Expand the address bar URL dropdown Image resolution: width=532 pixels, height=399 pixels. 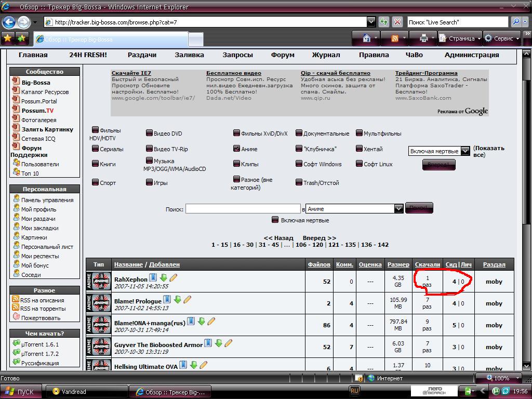(371, 22)
